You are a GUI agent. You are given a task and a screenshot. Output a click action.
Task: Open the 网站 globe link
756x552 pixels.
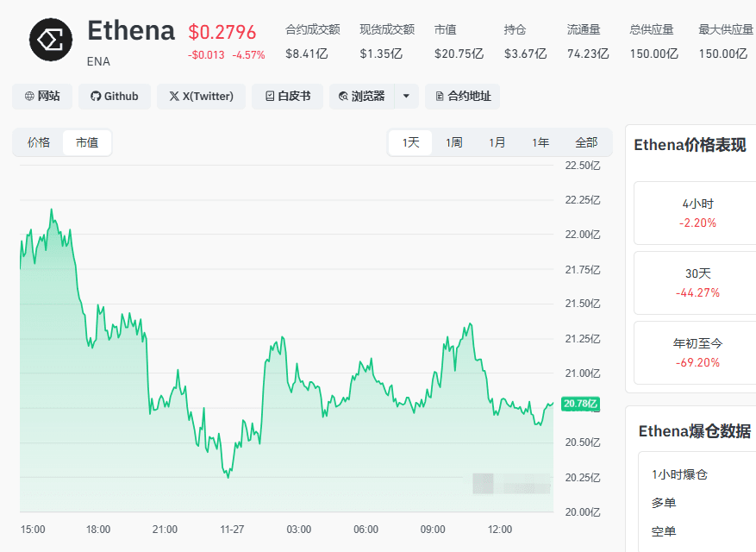coord(42,97)
